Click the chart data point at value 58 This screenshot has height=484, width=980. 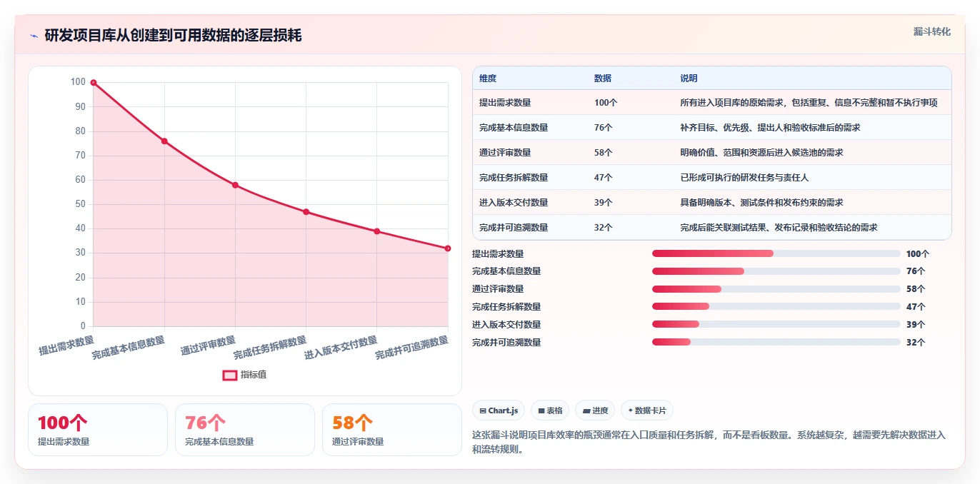[235, 185]
